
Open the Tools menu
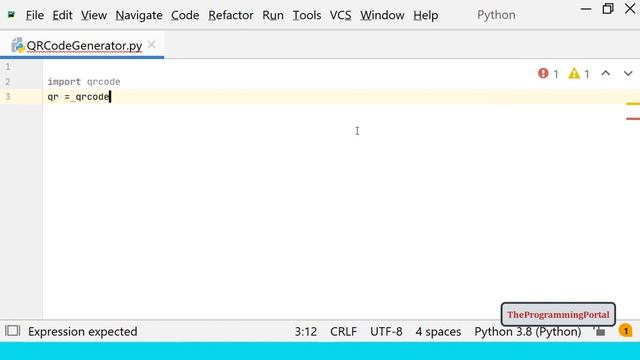[x=307, y=15]
